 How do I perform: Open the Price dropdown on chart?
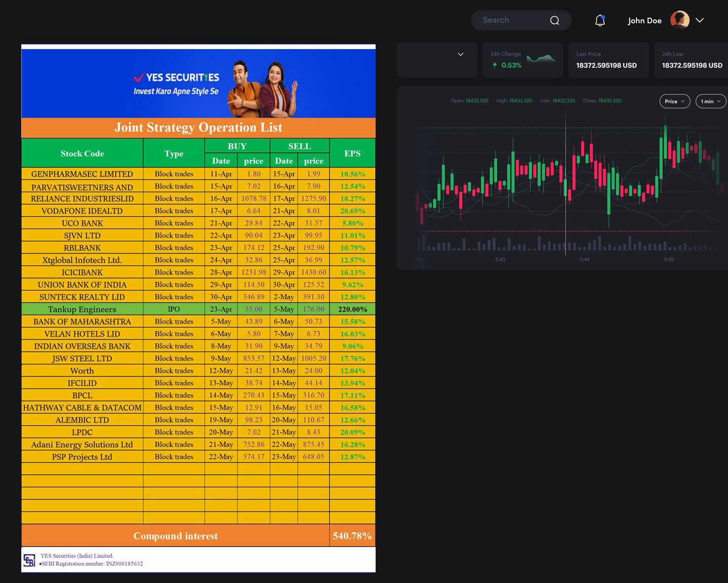(674, 101)
